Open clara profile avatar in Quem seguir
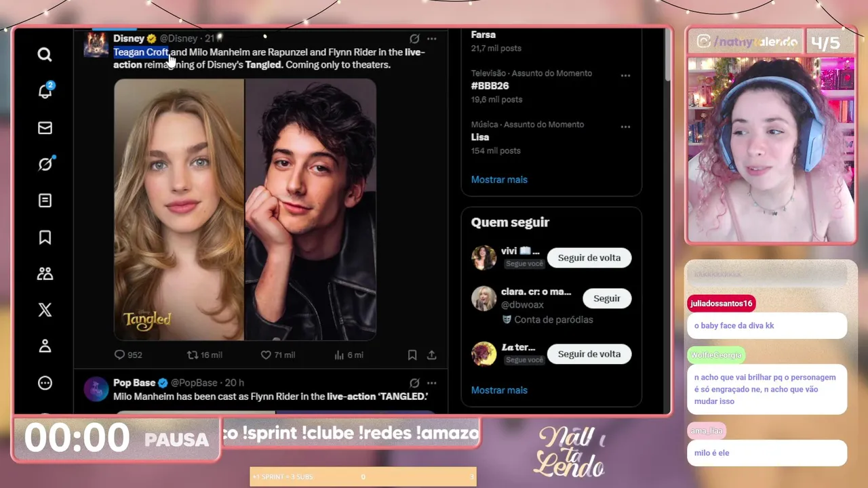 (484, 298)
